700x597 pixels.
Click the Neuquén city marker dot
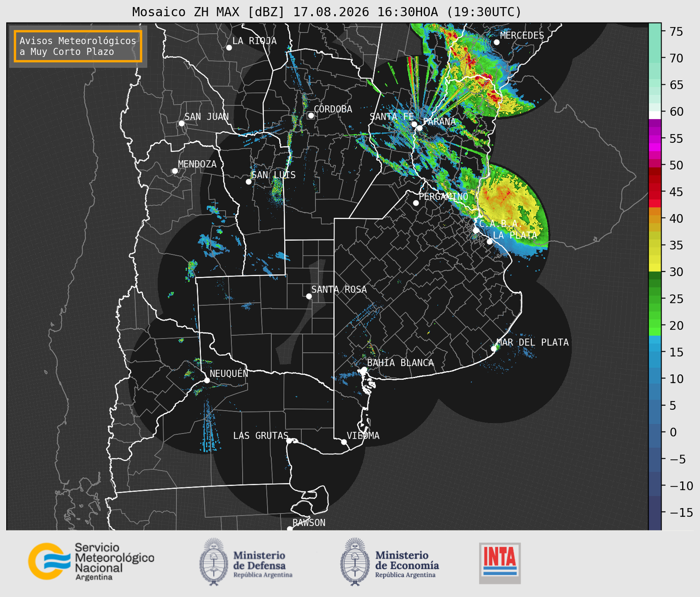tap(207, 380)
